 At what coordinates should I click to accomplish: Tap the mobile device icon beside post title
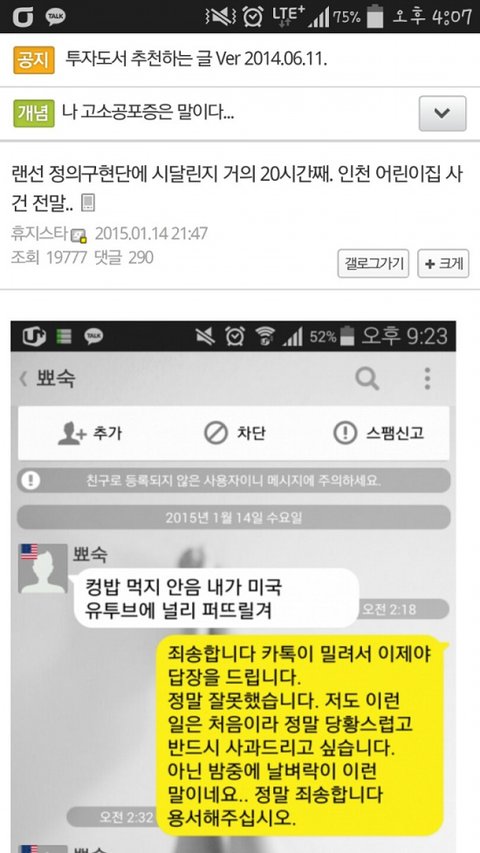pos(88,203)
